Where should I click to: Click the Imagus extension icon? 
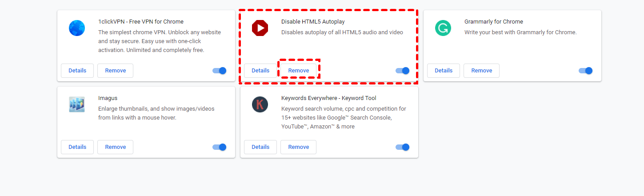(x=76, y=104)
